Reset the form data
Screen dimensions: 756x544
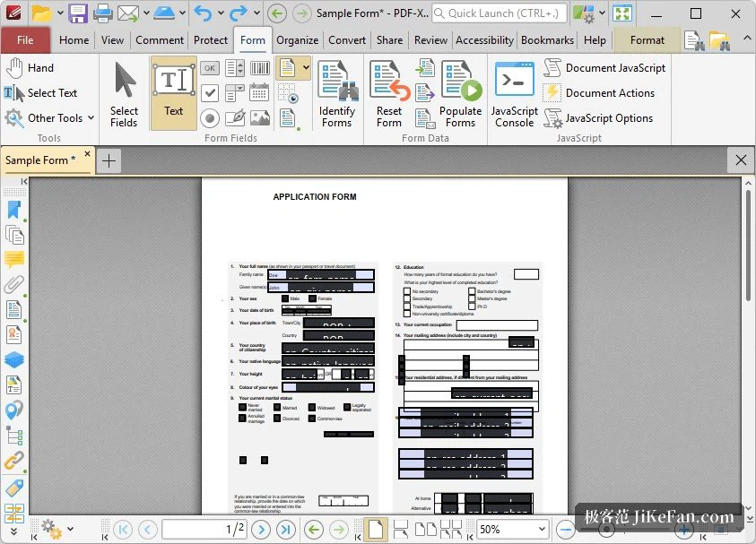pos(389,94)
